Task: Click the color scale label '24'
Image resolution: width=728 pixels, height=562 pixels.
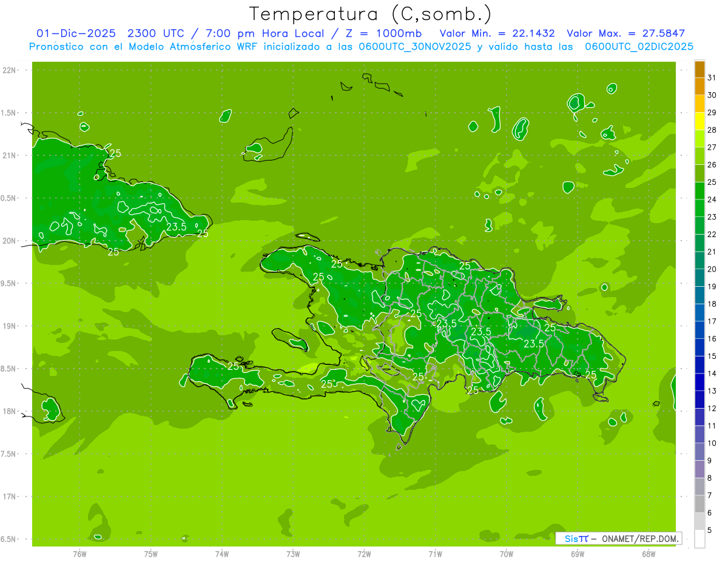Action: point(712,199)
